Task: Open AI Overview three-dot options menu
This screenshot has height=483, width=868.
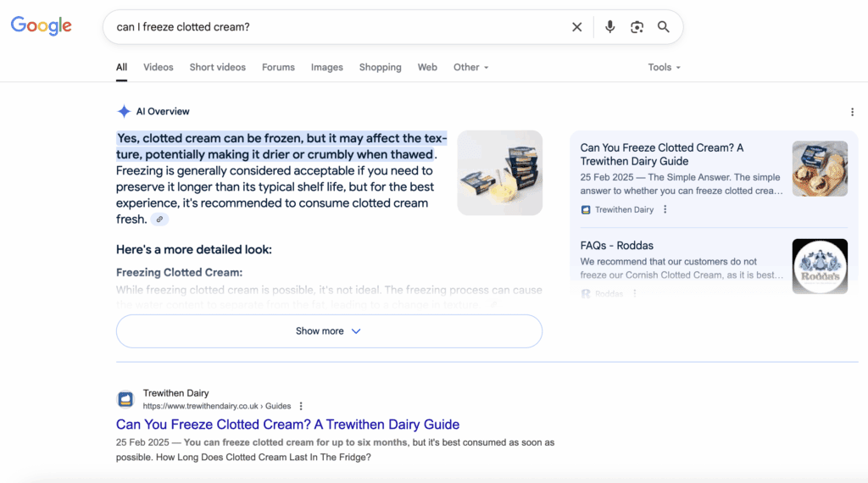Action: coord(852,113)
